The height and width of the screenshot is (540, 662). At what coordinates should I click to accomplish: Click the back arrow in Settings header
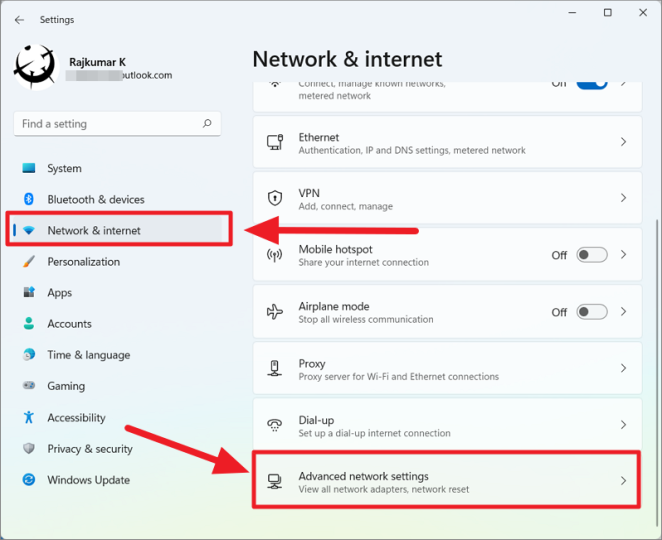pos(19,20)
